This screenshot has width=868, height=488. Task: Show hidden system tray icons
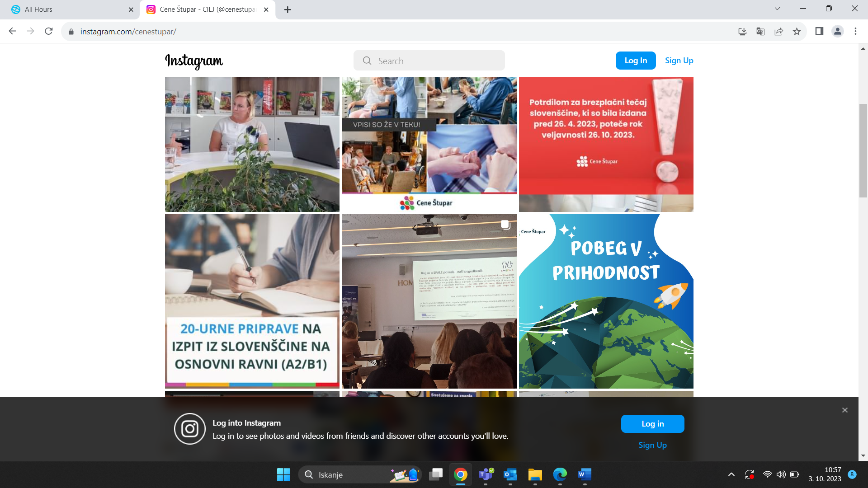731,474
